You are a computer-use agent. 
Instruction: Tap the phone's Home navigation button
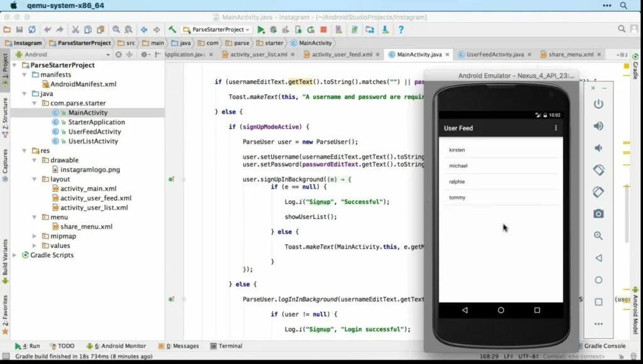[x=500, y=310]
